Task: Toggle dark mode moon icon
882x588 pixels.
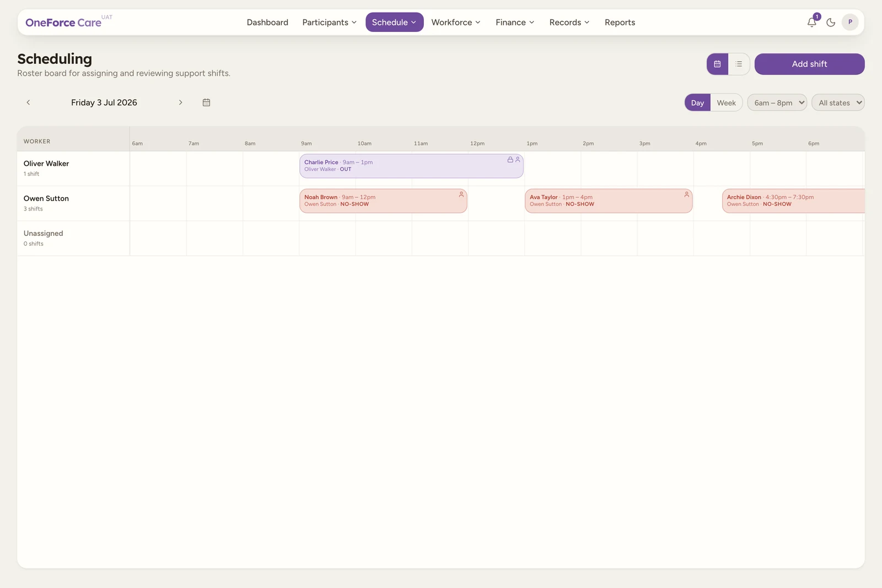Action: point(831,23)
